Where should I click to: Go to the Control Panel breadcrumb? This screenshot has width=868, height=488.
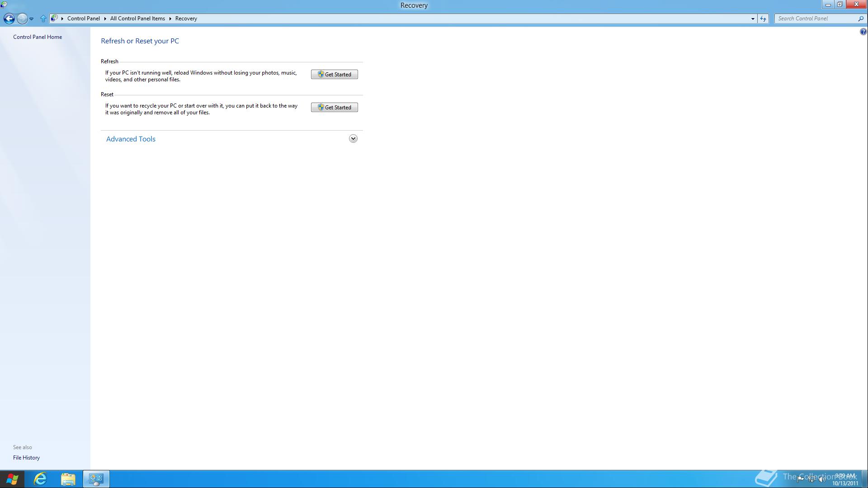pos(83,19)
